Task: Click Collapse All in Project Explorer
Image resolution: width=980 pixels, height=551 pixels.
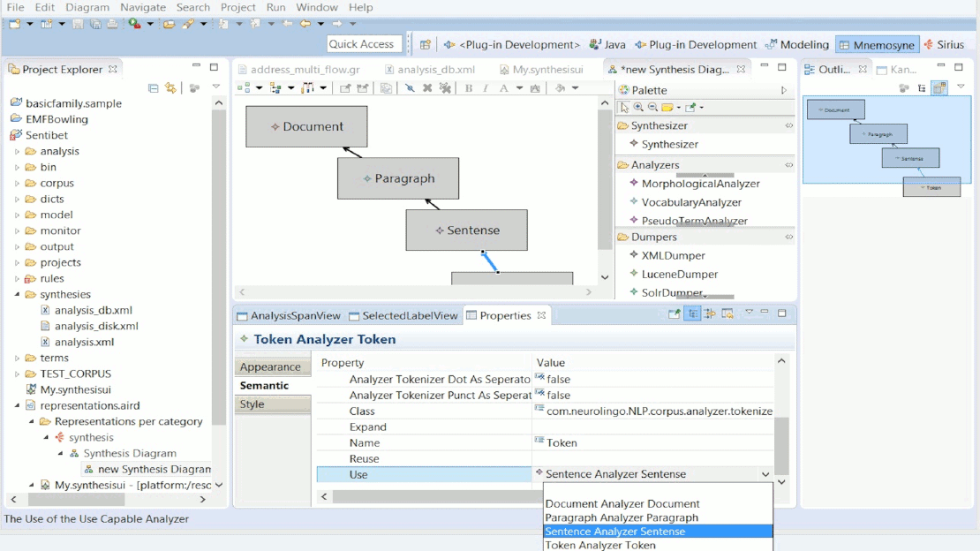Action: pos(153,88)
